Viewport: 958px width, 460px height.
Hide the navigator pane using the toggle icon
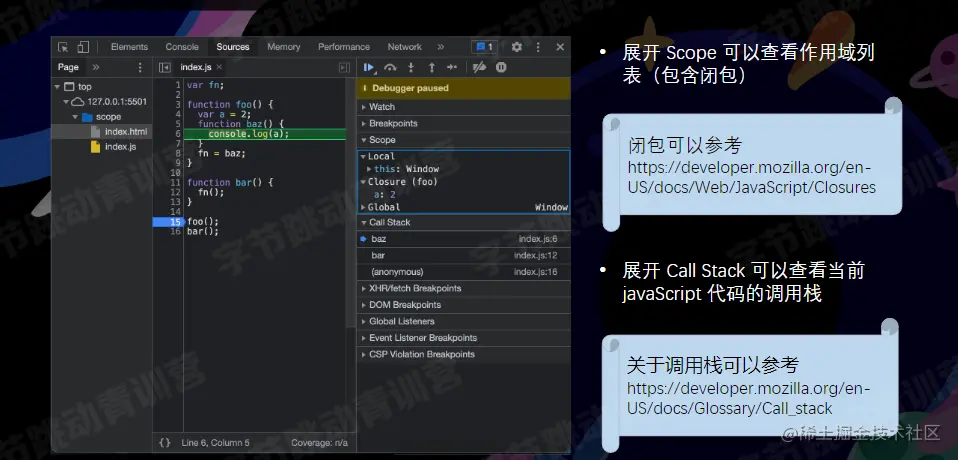(164, 67)
